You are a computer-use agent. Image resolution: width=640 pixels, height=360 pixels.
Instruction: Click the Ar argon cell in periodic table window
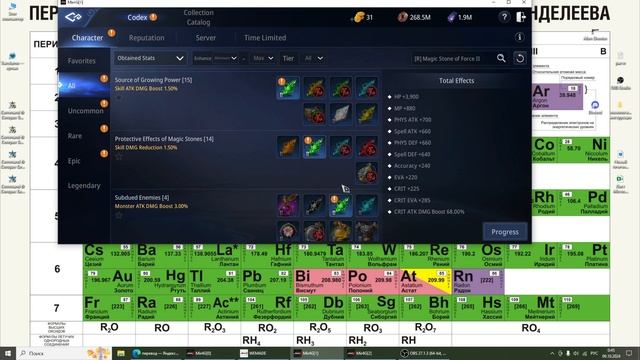point(558,97)
